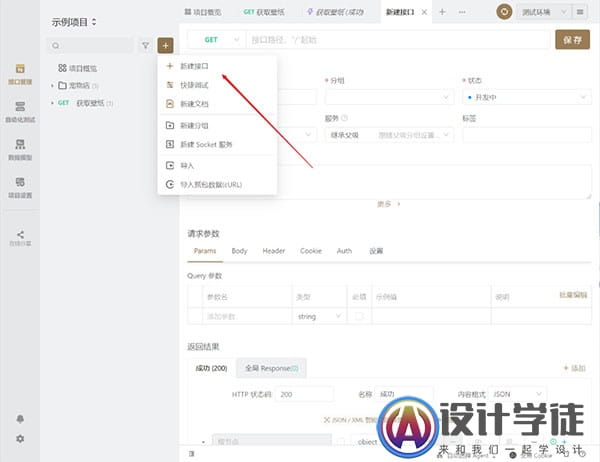600x462 pixels.
Task: Select 导入抓包数据(cURL) in the popup menu
Action: point(210,185)
